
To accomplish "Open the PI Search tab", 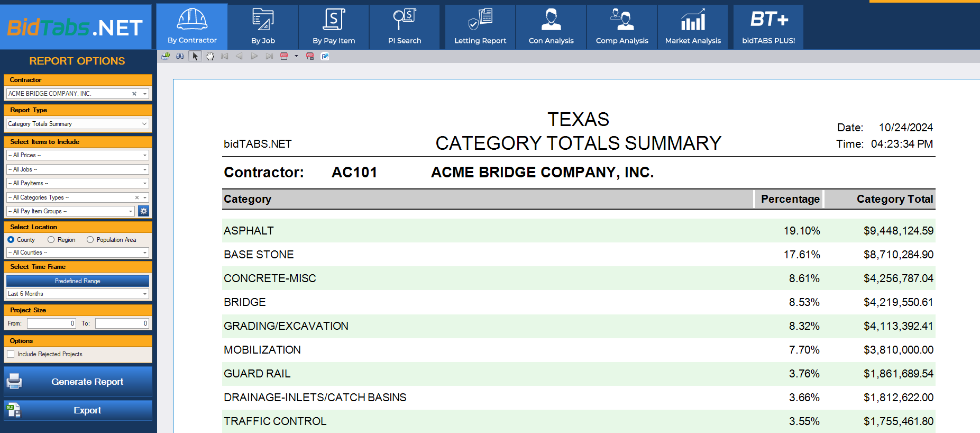I will click(x=405, y=27).
